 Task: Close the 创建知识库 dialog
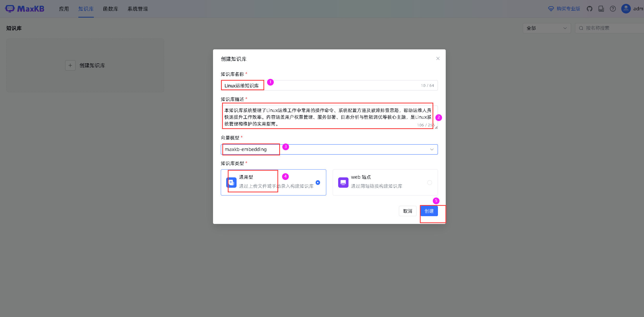coord(438,58)
